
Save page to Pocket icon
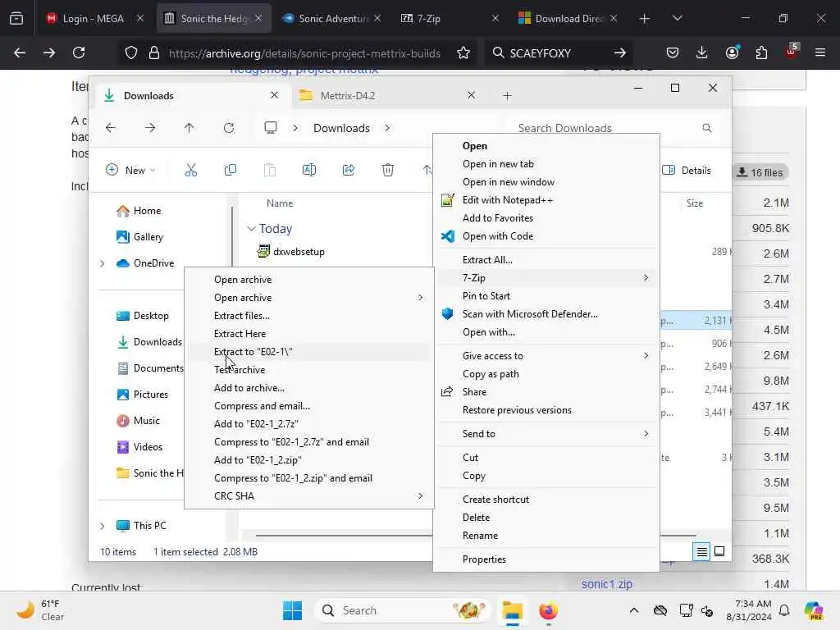[x=673, y=52]
